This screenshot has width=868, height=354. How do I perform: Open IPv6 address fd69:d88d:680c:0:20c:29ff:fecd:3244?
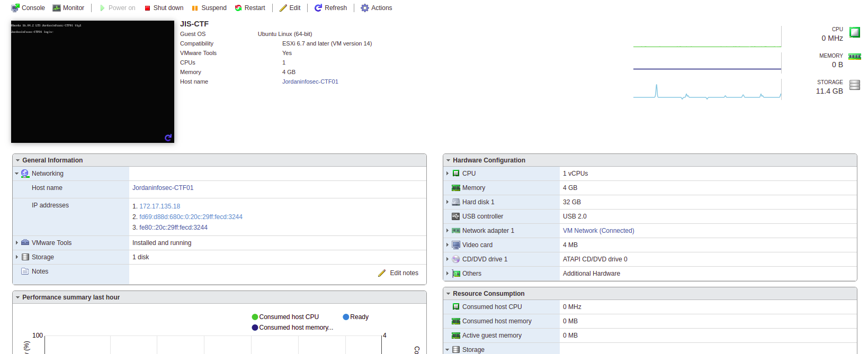click(x=191, y=217)
